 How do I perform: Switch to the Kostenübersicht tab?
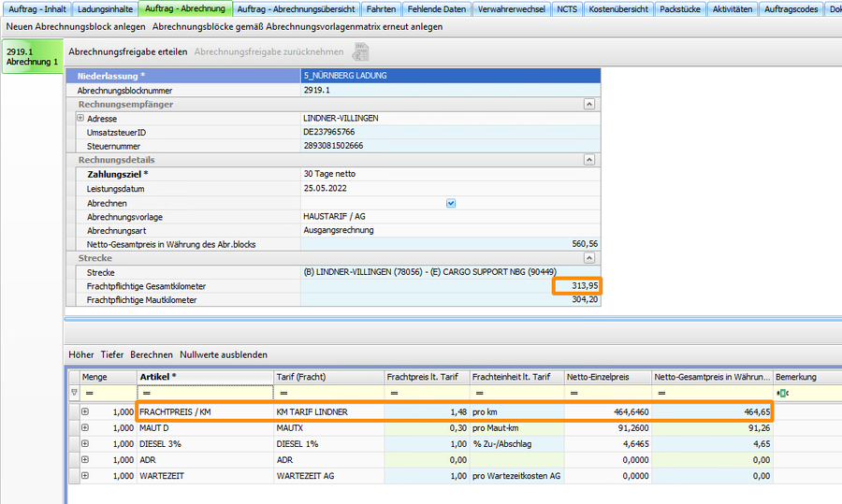coord(617,9)
